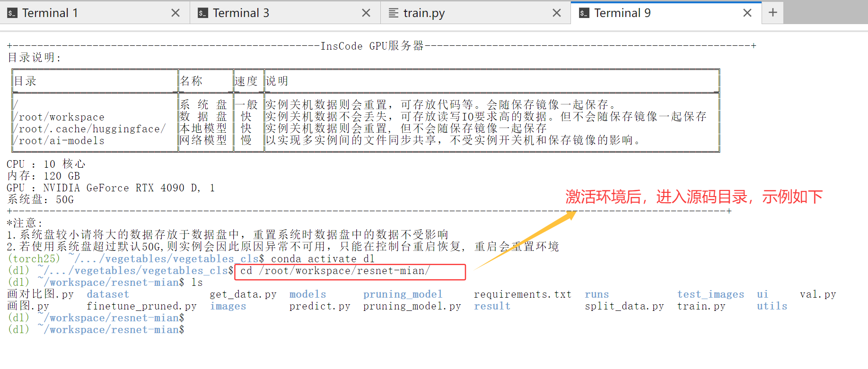
Task: Click the 'result' directory name
Action: pos(492,306)
